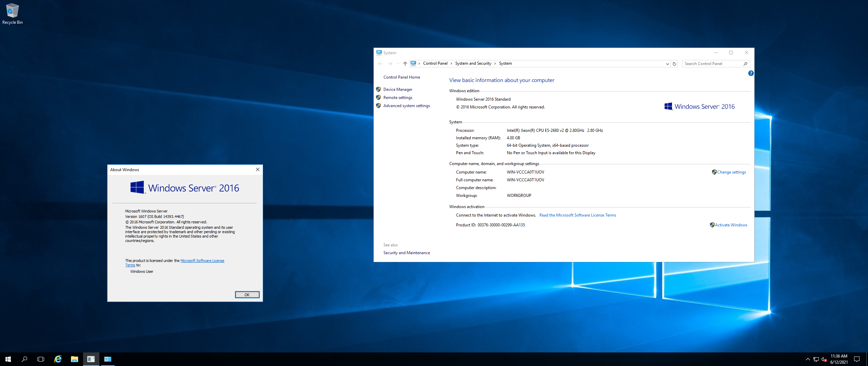The image size is (868, 366).
Task: Open Device Manager link
Action: (398, 89)
